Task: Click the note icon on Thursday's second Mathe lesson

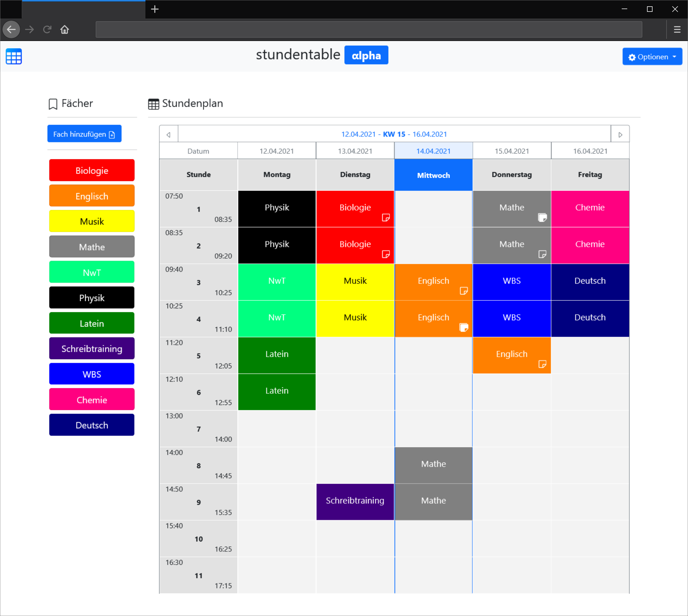Action: pyautogui.click(x=542, y=254)
